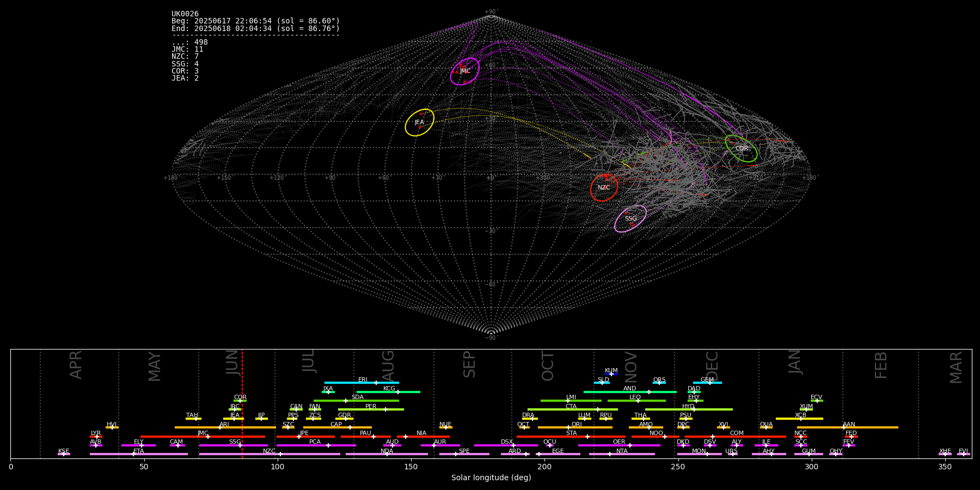
Task: Click the ERI cyan shower bar
Action: coord(362,383)
